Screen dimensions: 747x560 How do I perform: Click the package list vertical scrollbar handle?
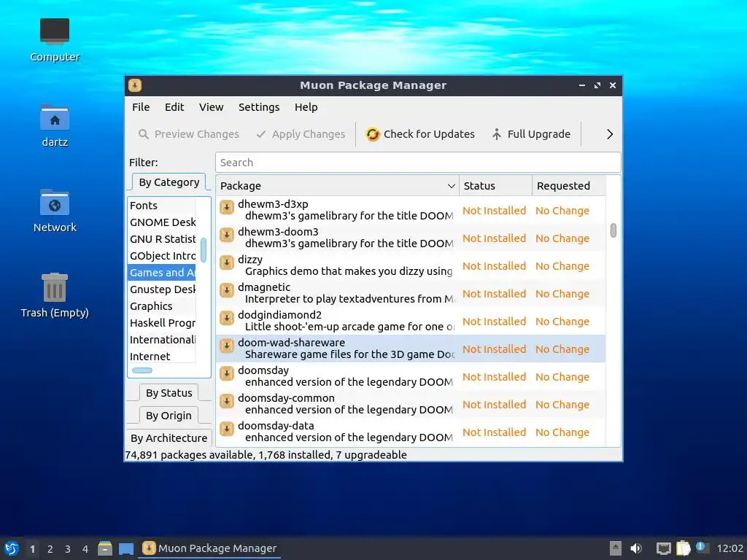[613, 230]
